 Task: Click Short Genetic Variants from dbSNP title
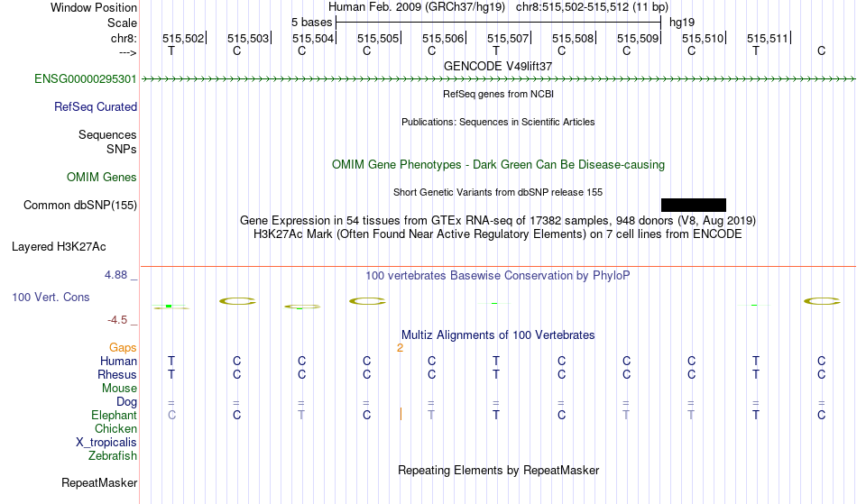tap(498, 192)
